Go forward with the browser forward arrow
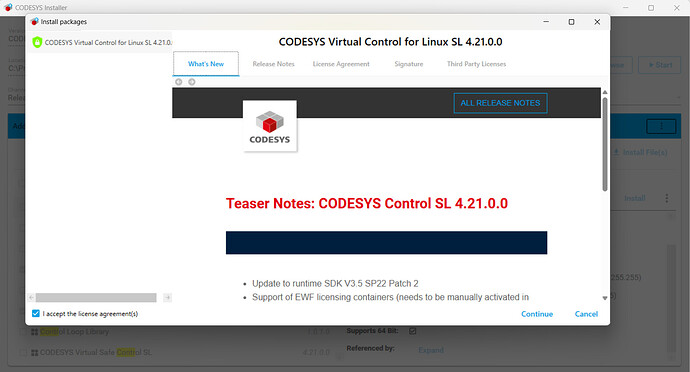Viewport: 690px width, 372px height. click(192, 82)
